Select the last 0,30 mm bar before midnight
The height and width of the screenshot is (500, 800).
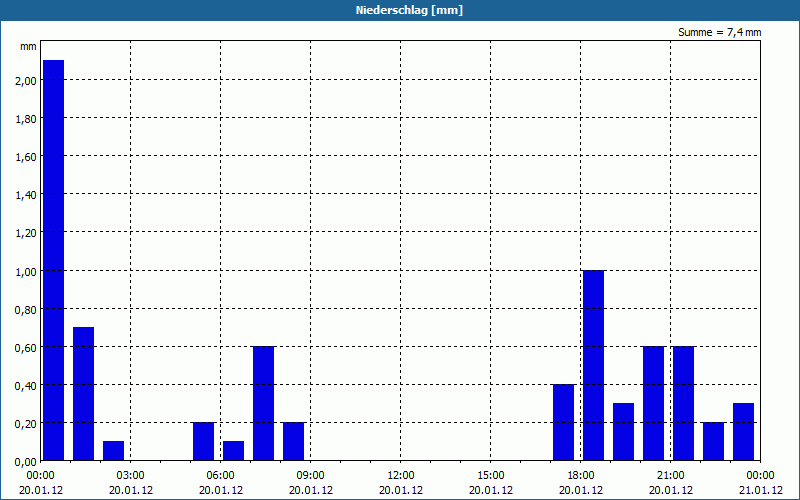tap(743, 432)
